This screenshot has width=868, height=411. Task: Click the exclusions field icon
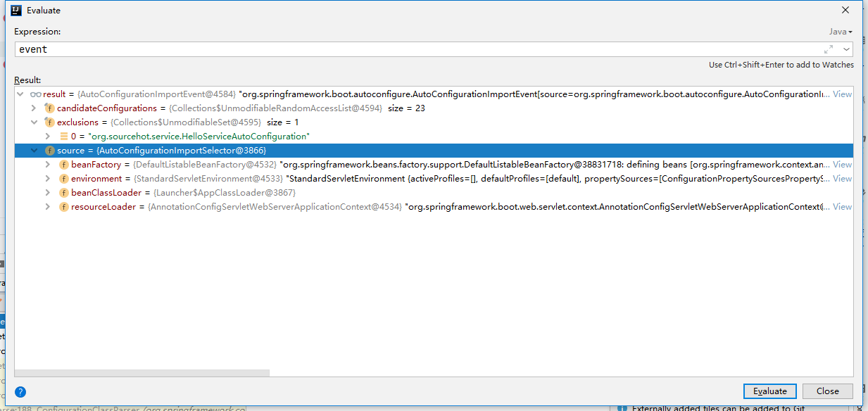[49, 122]
